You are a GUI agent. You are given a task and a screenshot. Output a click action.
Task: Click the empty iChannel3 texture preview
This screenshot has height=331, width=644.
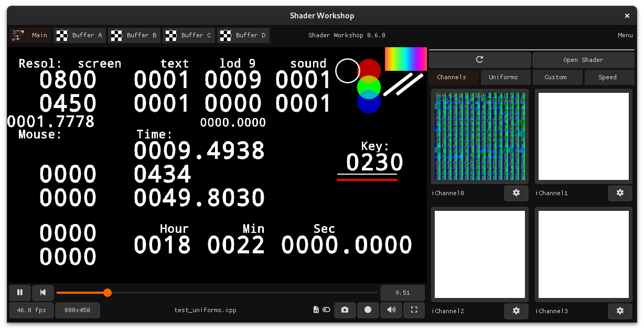(584, 254)
